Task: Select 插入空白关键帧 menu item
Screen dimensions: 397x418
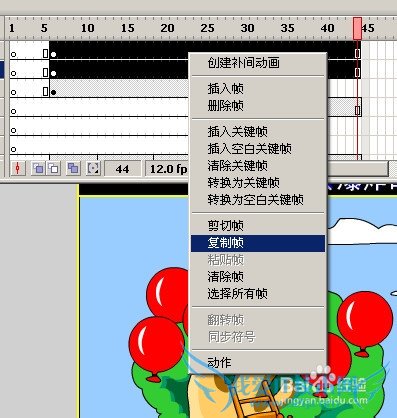Action: coord(258,149)
